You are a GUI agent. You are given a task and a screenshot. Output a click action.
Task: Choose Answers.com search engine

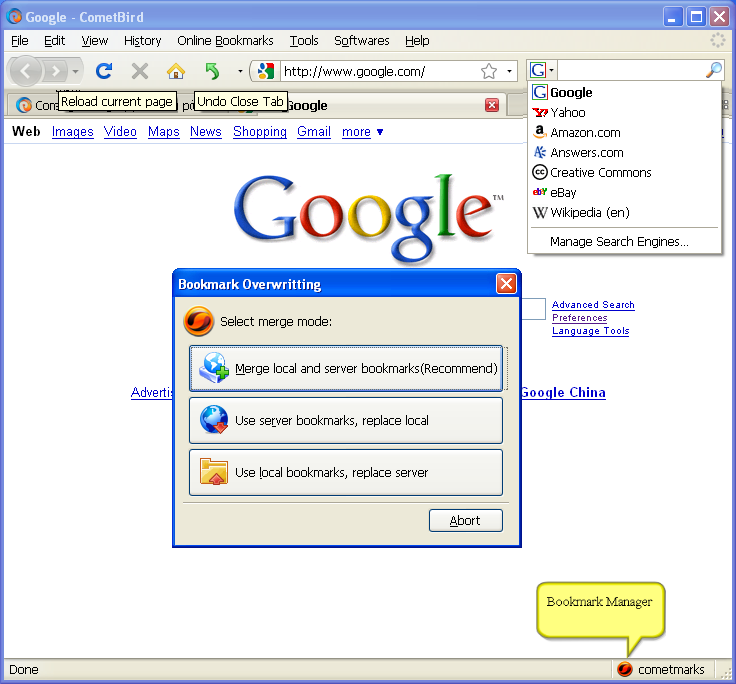[x=624, y=153]
